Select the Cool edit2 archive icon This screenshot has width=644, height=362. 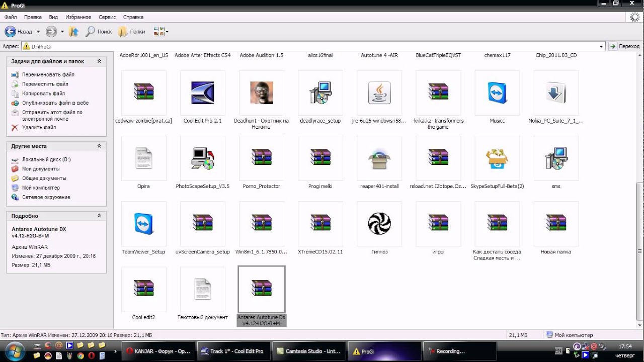[x=143, y=289]
